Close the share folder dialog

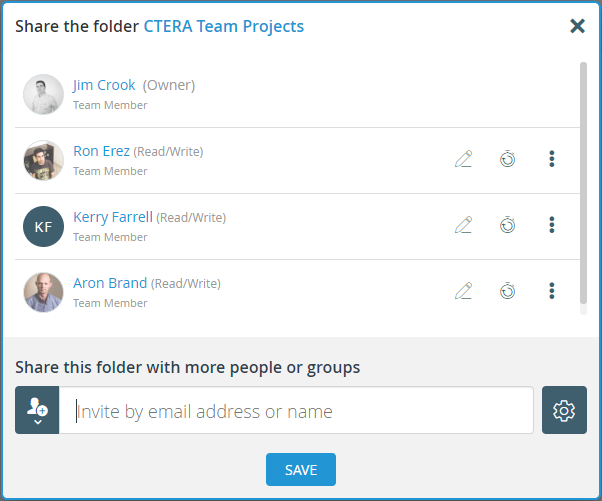(577, 26)
